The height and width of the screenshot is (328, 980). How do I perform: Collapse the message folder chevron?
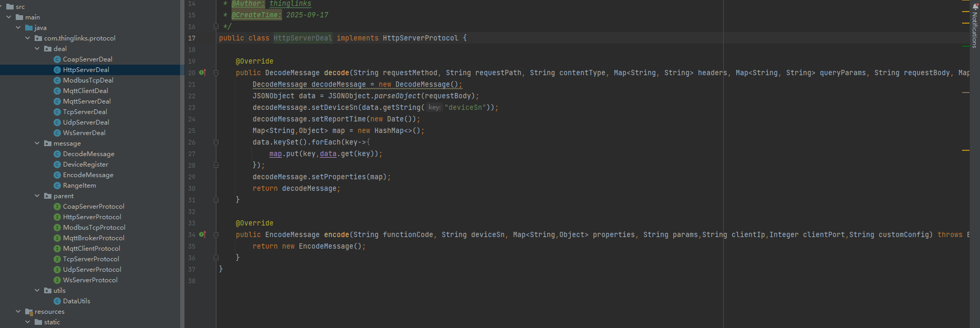pyautogui.click(x=37, y=143)
